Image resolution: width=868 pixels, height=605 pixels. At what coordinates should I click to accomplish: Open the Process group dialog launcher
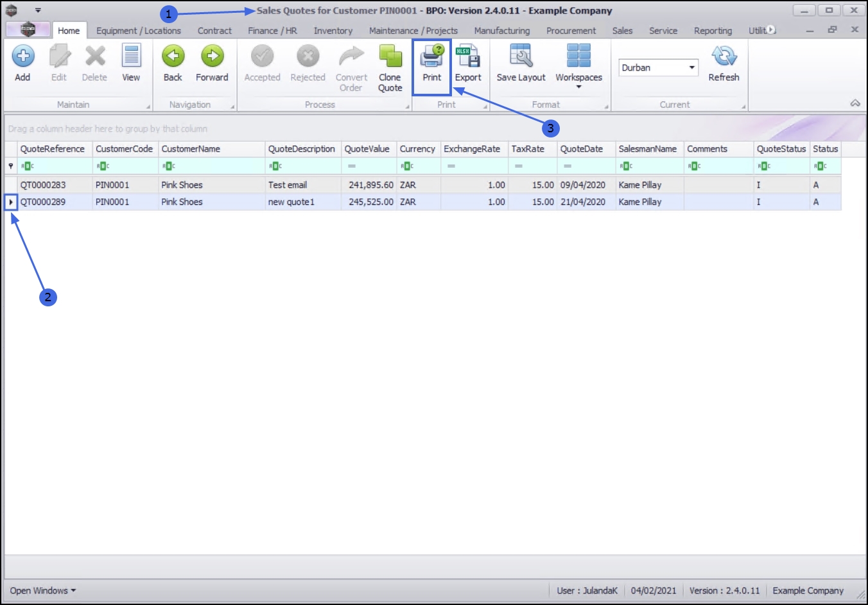pyautogui.click(x=408, y=107)
